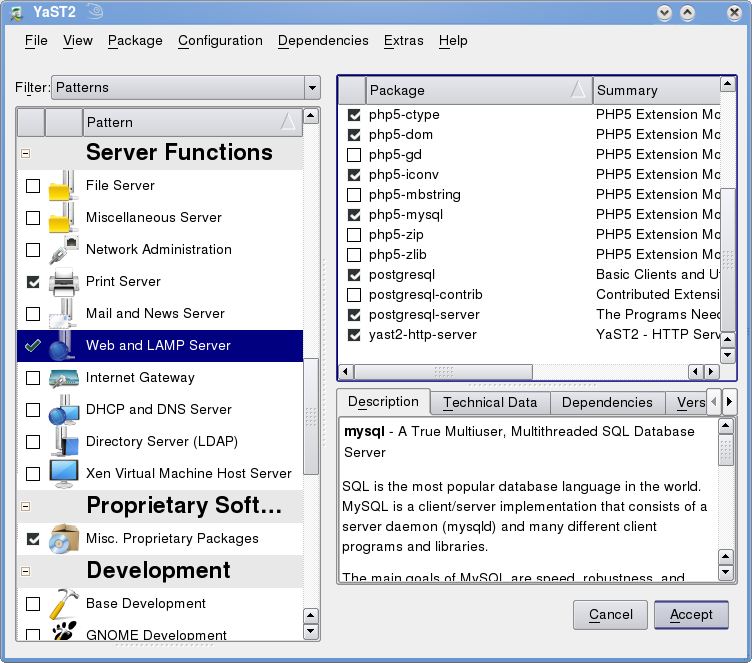Toggle the Web and LAMP Server checkmark
This screenshot has height=663, width=752.
[x=33, y=345]
